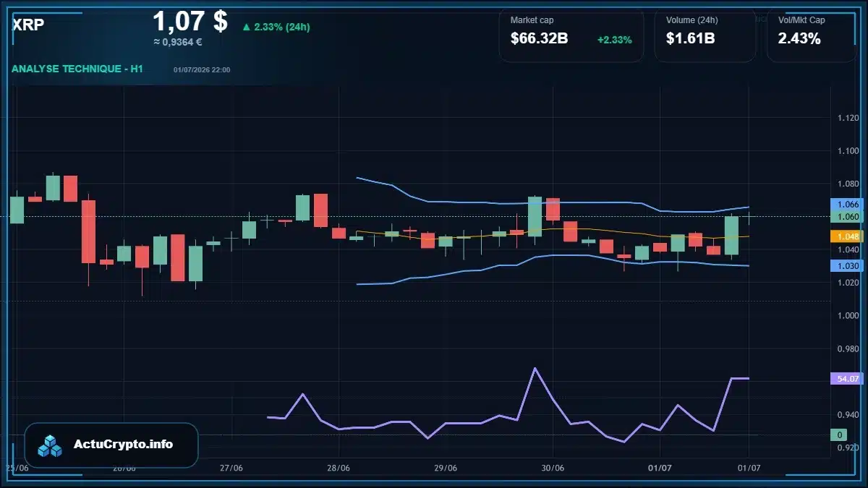Click the +2.33% market cap change

click(x=614, y=40)
